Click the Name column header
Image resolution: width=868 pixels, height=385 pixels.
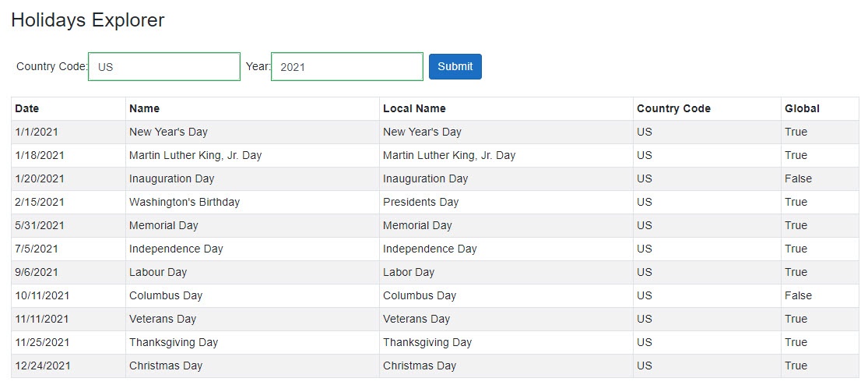tap(145, 108)
